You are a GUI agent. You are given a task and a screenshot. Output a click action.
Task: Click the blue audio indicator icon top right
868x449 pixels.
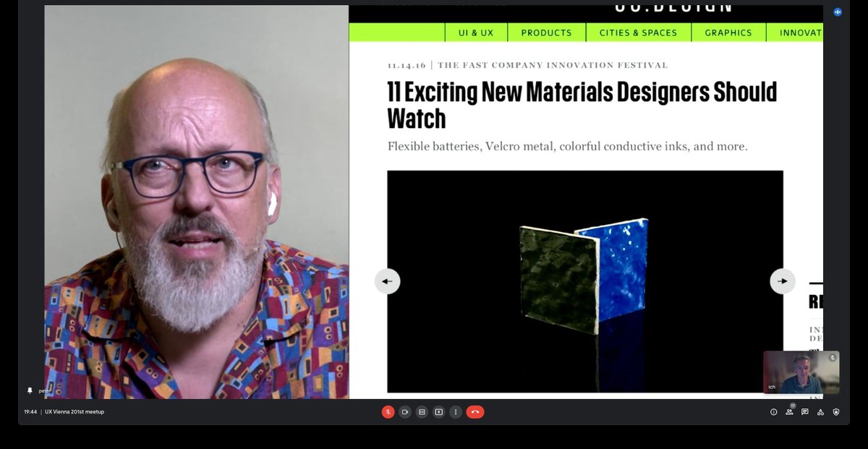[x=838, y=12]
